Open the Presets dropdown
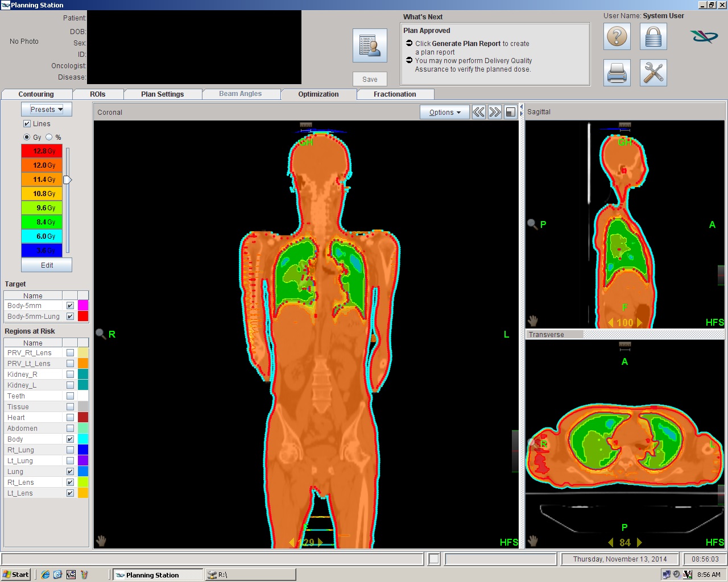 coord(47,109)
